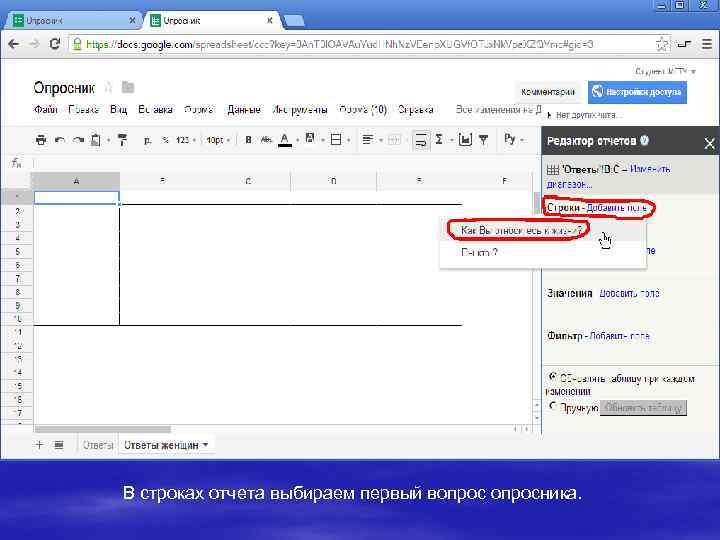This screenshot has width=720, height=540.
Task: Insert a chart with the chart icon
Action: 465,140
